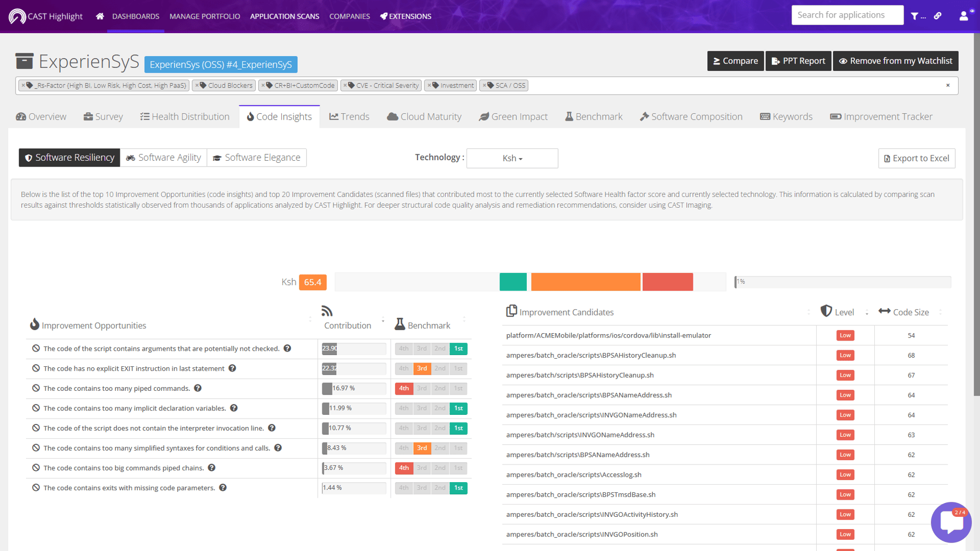This screenshot has height=551, width=980.
Task: Click the orange segment of Ksh bar
Action: 585,282
